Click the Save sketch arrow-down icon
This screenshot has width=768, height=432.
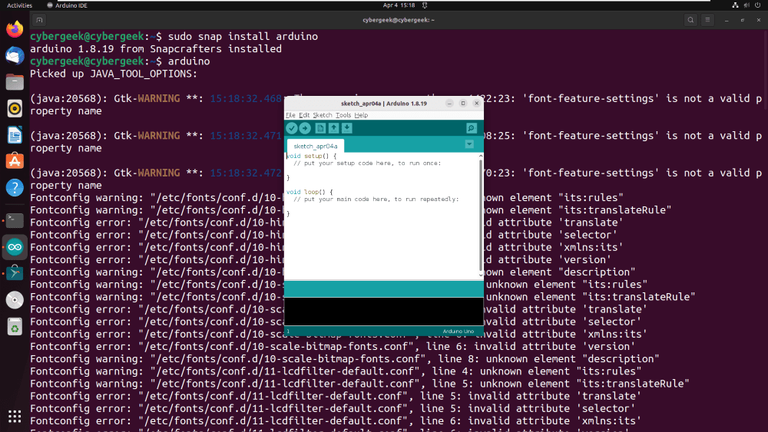point(347,128)
